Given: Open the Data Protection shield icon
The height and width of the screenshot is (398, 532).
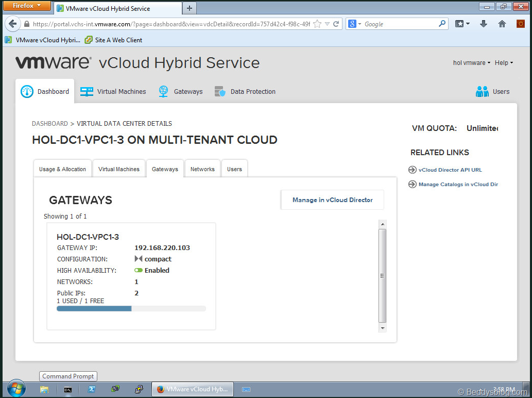Looking at the screenshot, I should 220,92.
